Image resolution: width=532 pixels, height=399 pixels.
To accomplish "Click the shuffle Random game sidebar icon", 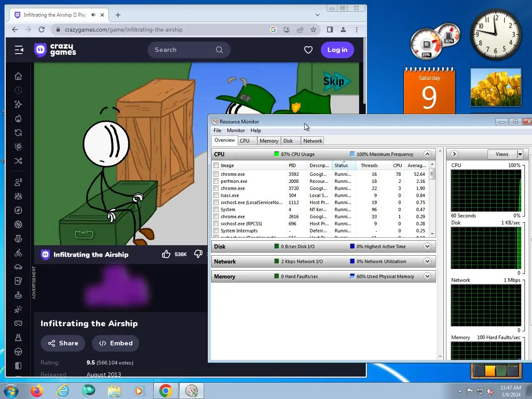I will [18, 161].
